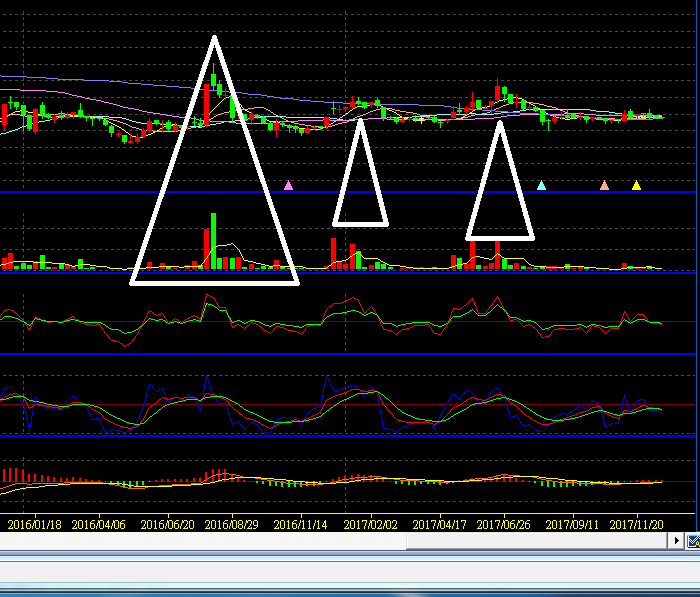Click the cyan triangle event marker

coord(541,185)
